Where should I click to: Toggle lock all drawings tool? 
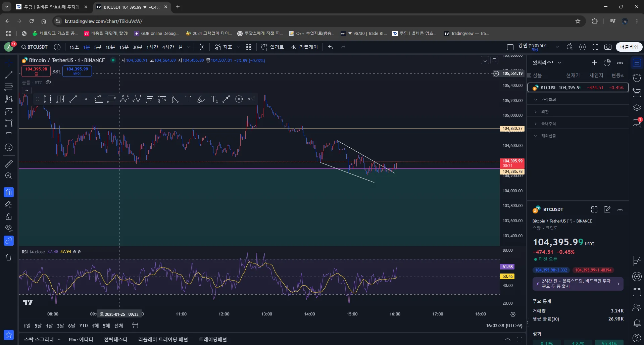click(9, 216)
